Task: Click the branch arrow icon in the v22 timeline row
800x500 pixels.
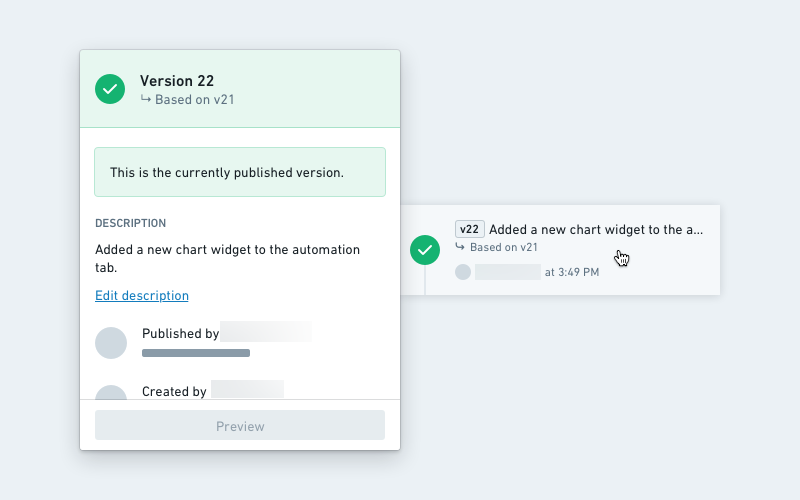Action: tap(460, 246)
